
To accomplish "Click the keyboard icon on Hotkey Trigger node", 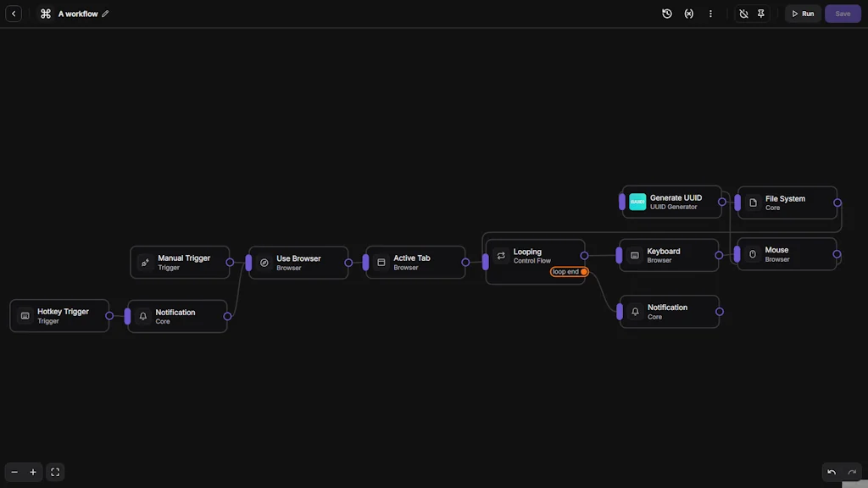I will (24, 315).
